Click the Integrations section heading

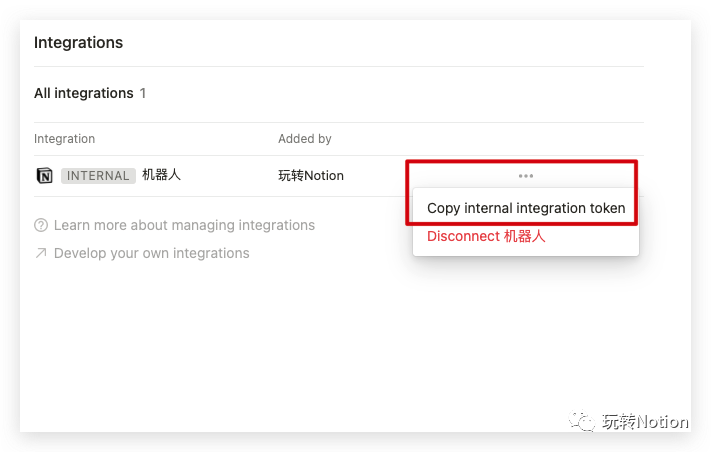pos(78,43)
